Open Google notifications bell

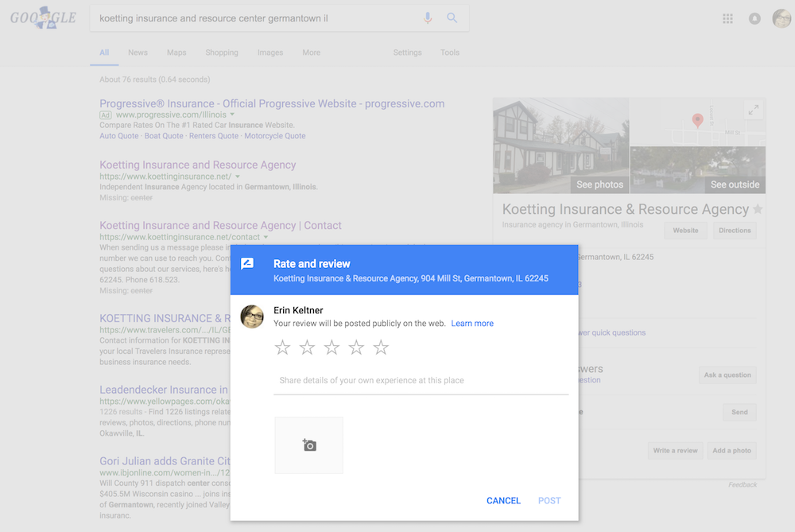tap(754, 19)
